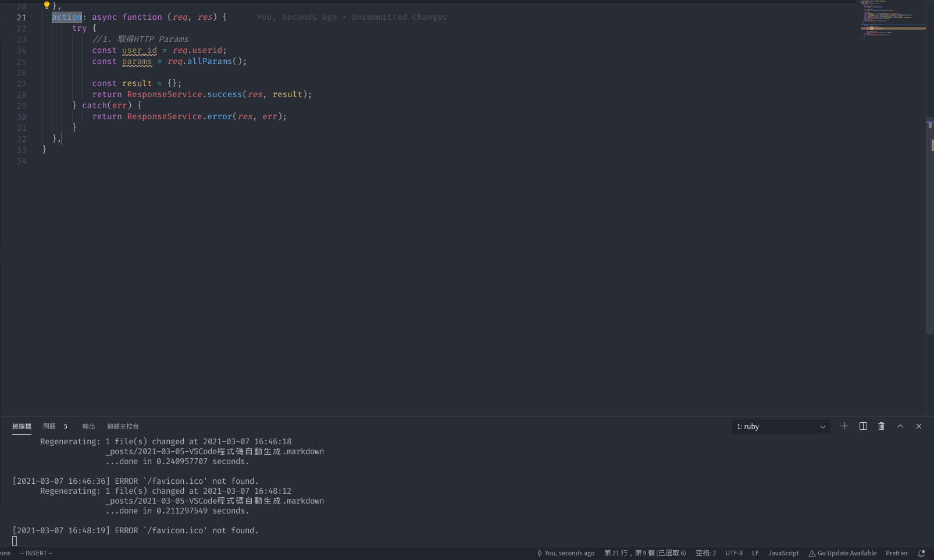934x560 pixels.
Task: Change line ending via LF
Action: point(755,554)
